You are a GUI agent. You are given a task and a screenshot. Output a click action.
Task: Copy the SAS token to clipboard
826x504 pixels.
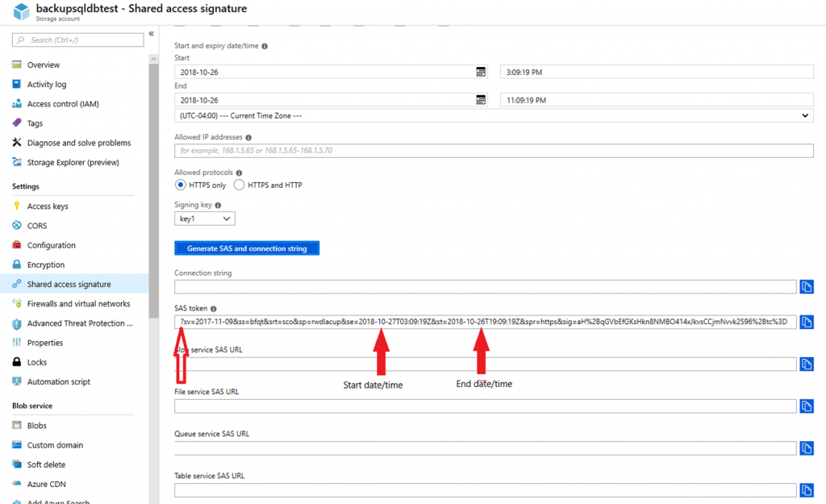click(x=807, y=322)
